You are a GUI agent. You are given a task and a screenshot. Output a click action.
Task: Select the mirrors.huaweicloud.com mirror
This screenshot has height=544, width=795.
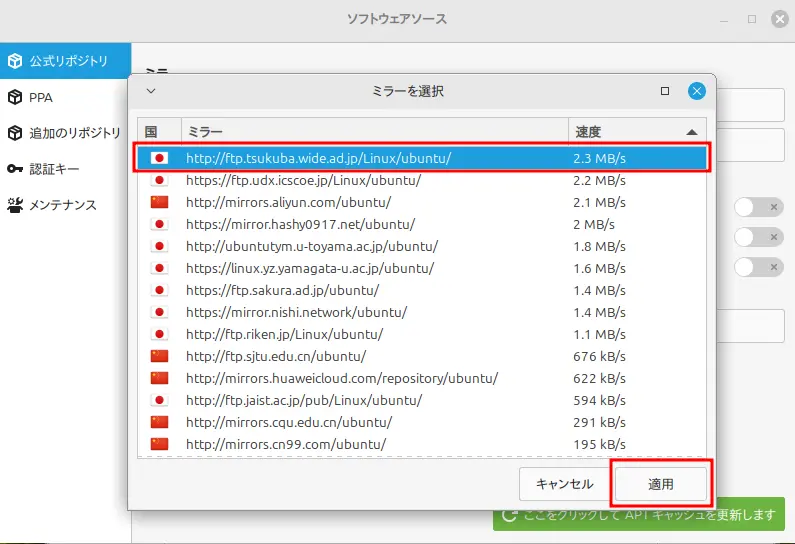(422, 378)
